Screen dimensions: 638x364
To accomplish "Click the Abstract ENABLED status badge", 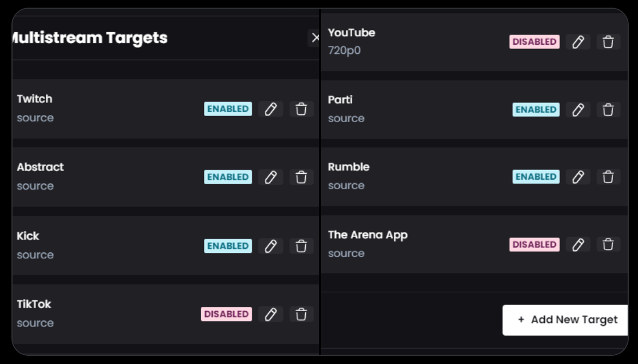I will pyautogui.click(x=228, y=177).
